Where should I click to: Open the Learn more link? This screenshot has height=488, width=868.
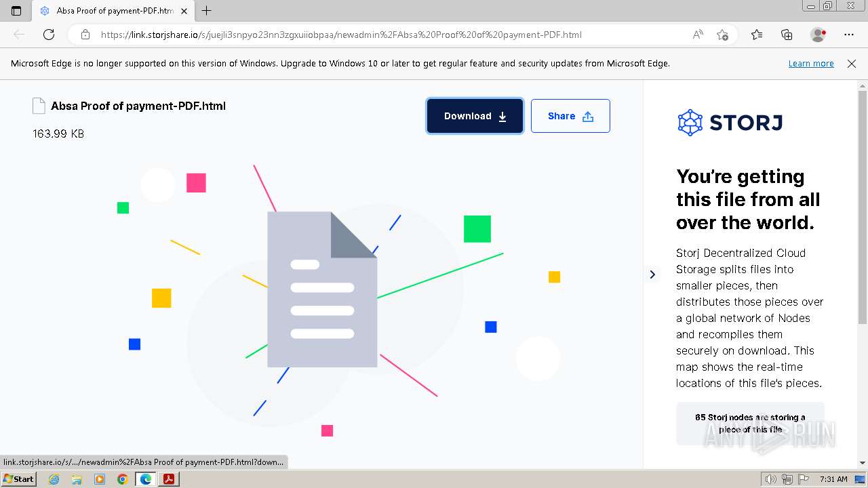tap(811, 64)
